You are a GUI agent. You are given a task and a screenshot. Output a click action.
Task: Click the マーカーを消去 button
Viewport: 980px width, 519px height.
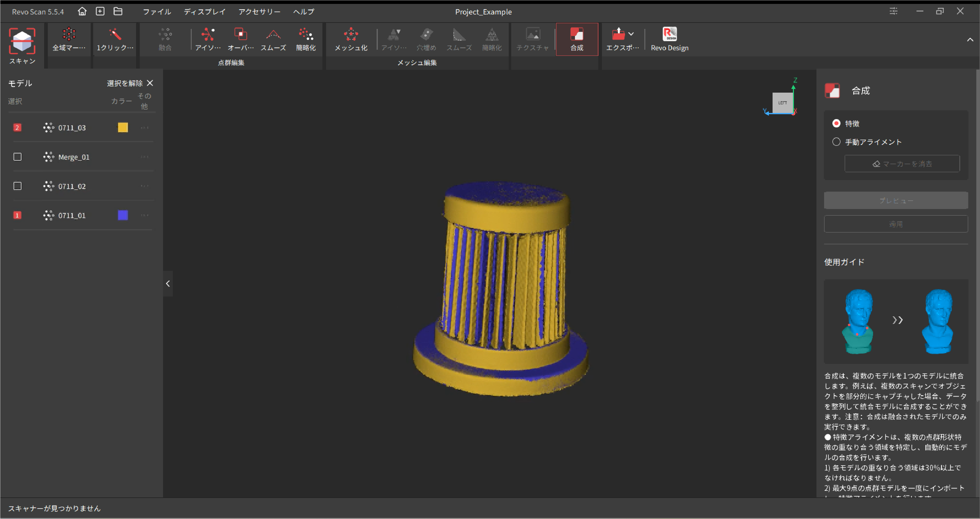902,164
